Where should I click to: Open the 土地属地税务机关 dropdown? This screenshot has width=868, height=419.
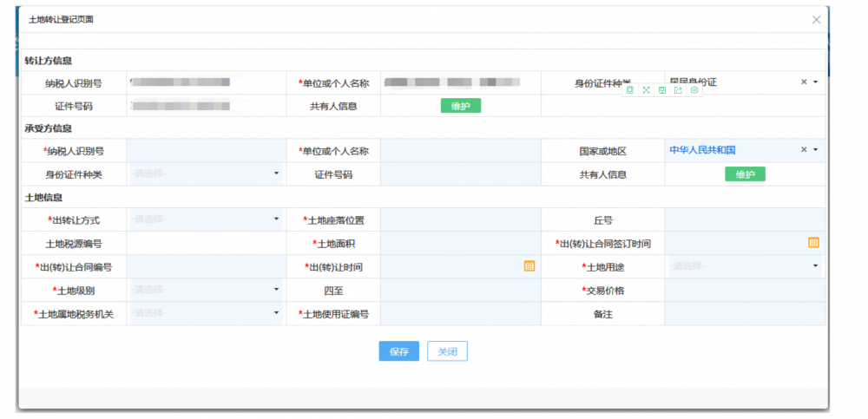tap(277, 313)
